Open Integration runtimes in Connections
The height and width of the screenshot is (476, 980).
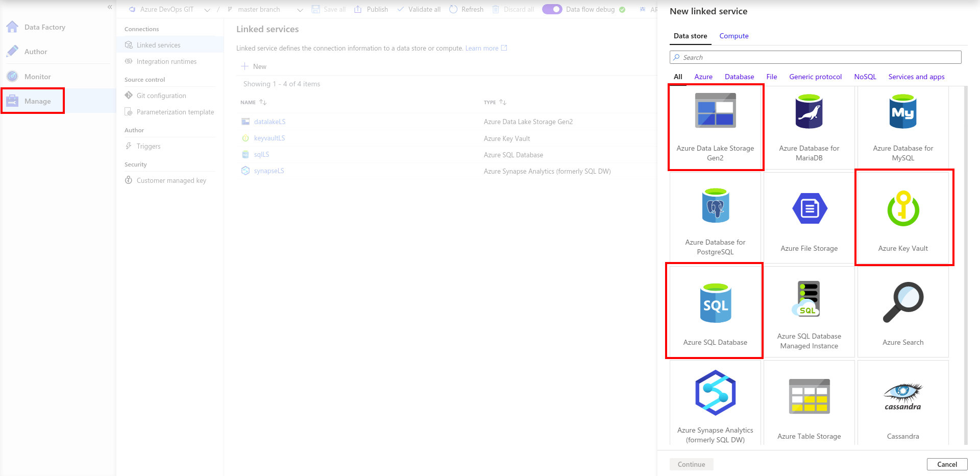point(170,61)
